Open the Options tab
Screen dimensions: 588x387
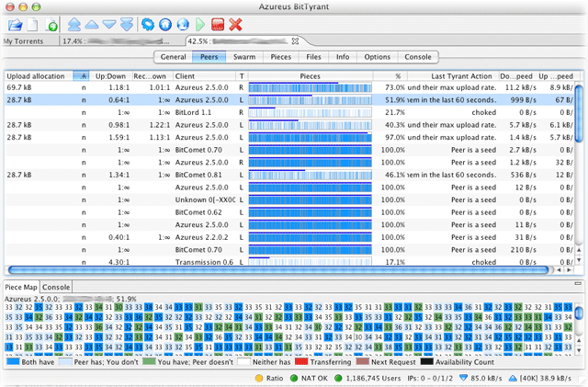[378, 57]
